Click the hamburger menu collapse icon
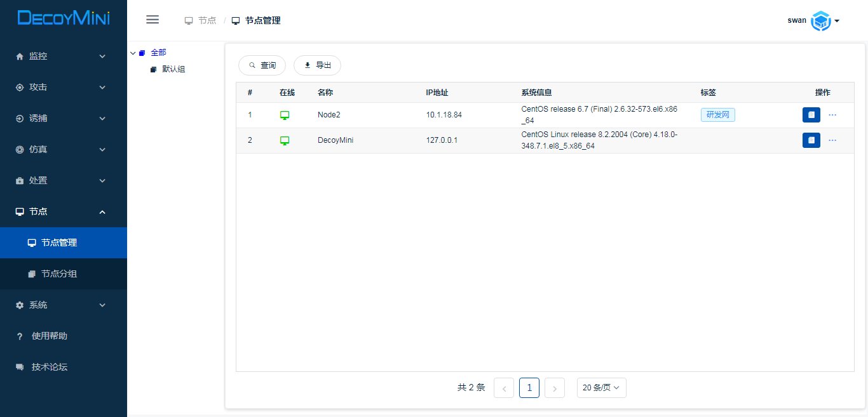This screenshot has width=868, height=417. tap(153, 20)
